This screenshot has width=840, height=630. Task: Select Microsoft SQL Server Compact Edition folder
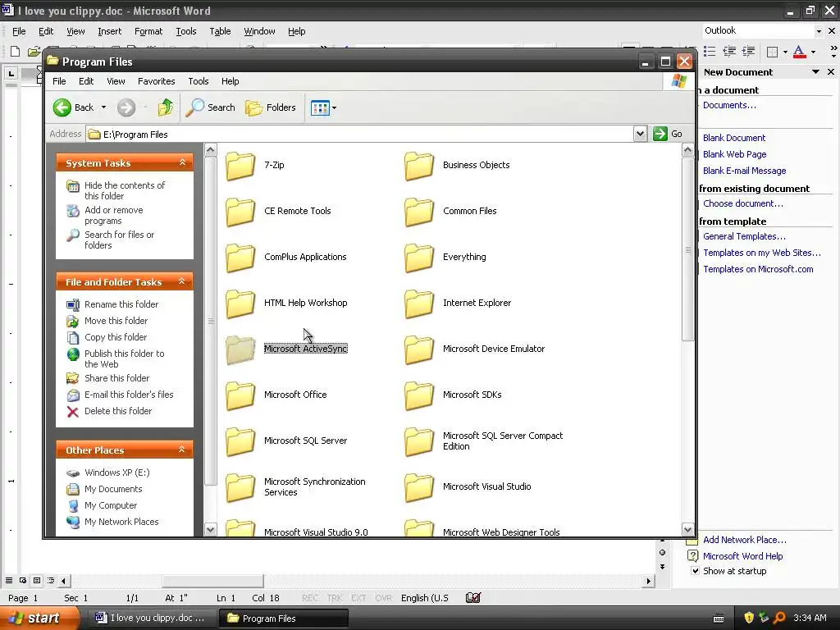(x=419, y=442)
